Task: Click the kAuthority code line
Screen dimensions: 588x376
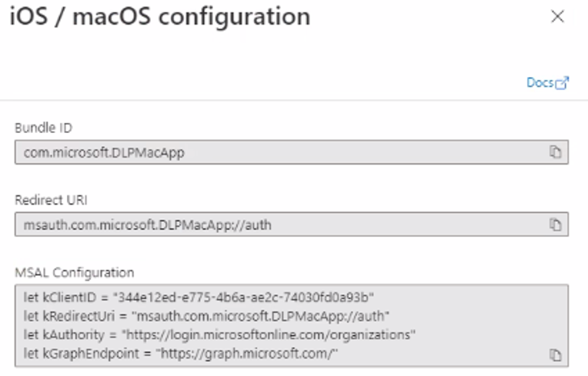Action: coord(219,334)
